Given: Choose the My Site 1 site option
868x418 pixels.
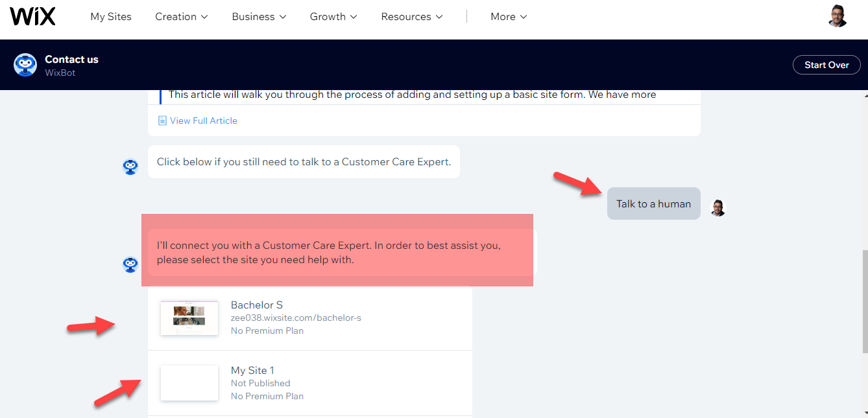Looking at the screenshot, I should [310, 382].
